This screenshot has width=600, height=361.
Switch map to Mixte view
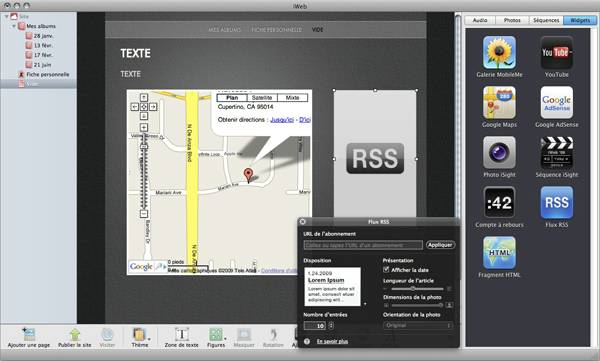coord(292,98)
